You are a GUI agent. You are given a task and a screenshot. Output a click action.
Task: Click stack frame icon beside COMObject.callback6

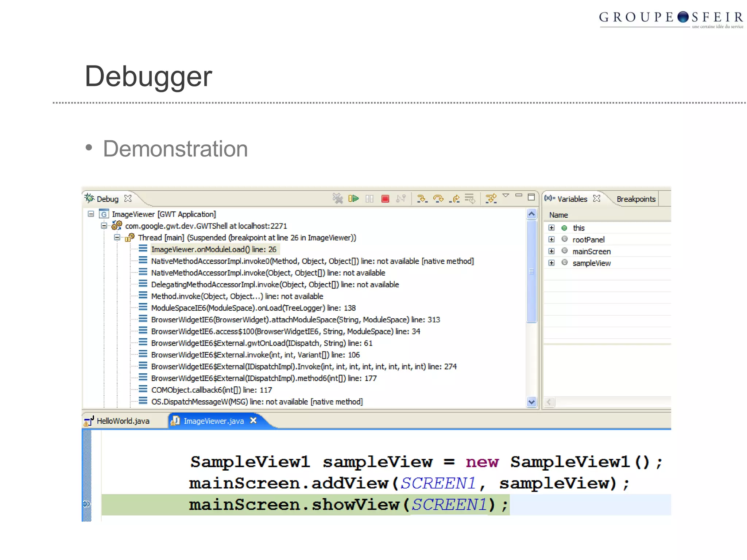[x=143, y=389]
